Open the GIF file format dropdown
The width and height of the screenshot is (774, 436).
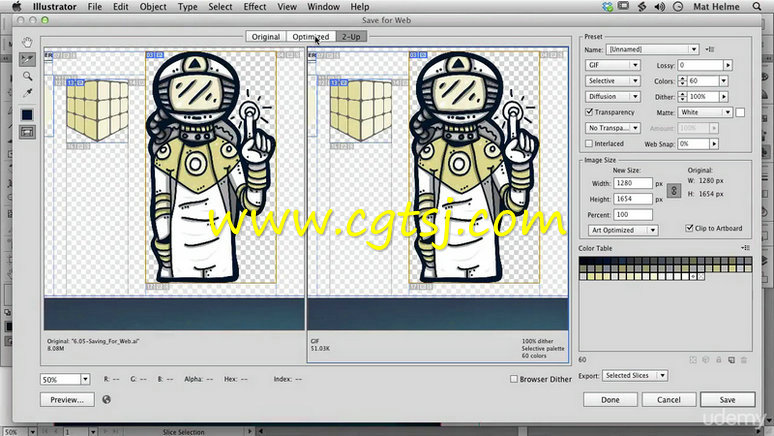(x=613, y=65)
